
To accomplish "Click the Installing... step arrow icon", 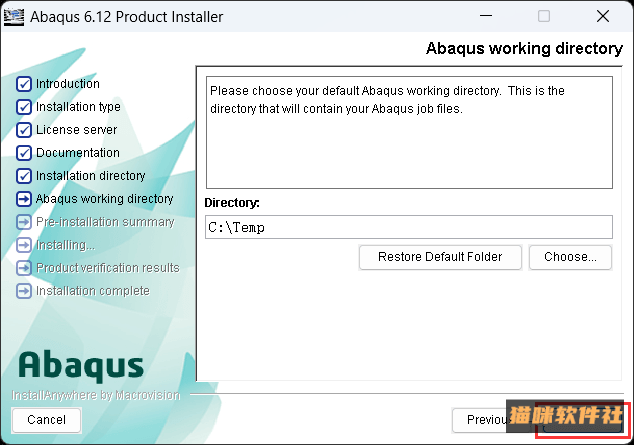I will [x=24, y=245].
